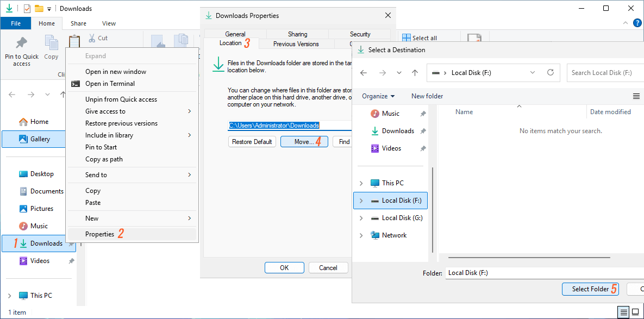This screenshot has height=319, width=644.
Task: Expand the This PC tree node in dialog
Action: tap(361, 183)
